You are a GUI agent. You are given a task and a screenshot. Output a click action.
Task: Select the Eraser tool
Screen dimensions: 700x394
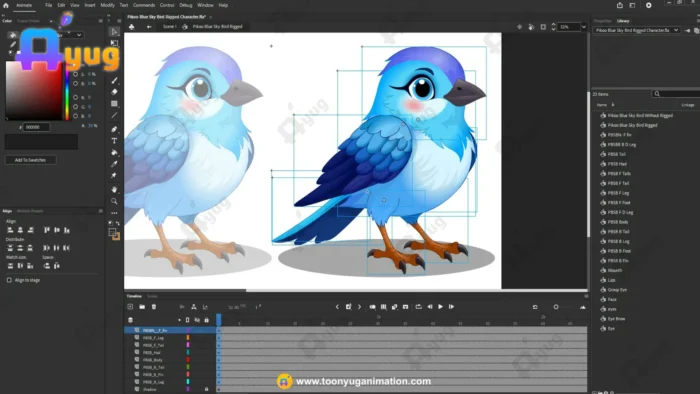point(114,92)
